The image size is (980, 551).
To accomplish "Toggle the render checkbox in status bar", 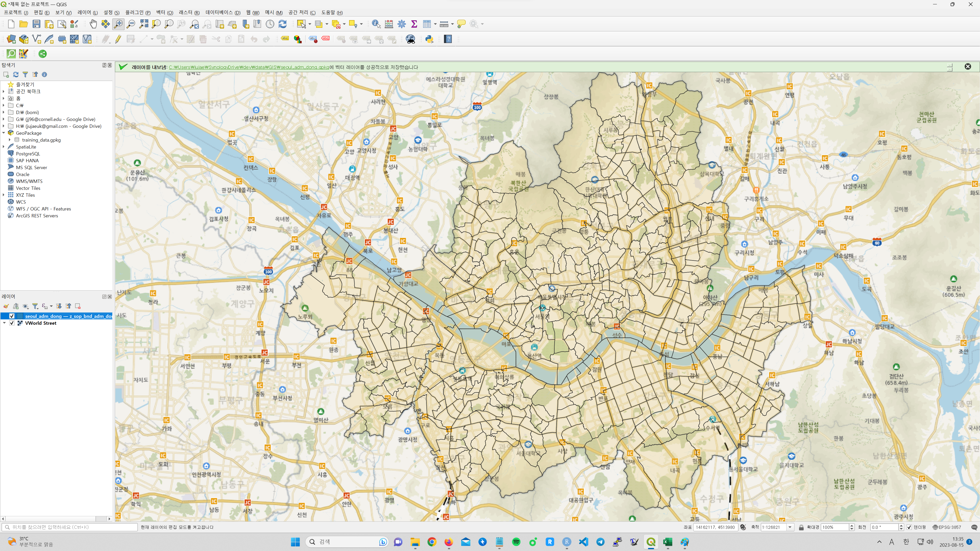I will pyautogui.click(x=909, y=527).
